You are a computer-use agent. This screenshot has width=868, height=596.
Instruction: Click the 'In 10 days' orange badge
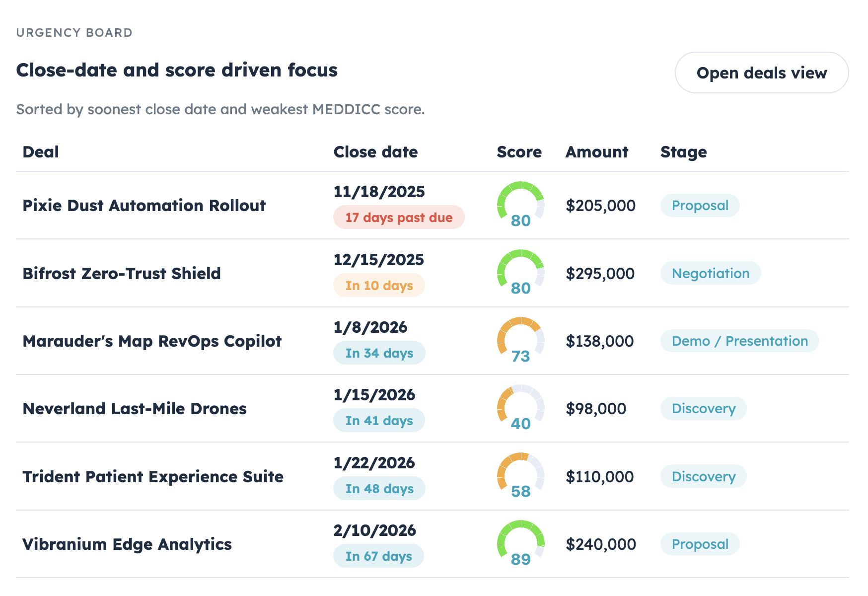coord(379,285)
